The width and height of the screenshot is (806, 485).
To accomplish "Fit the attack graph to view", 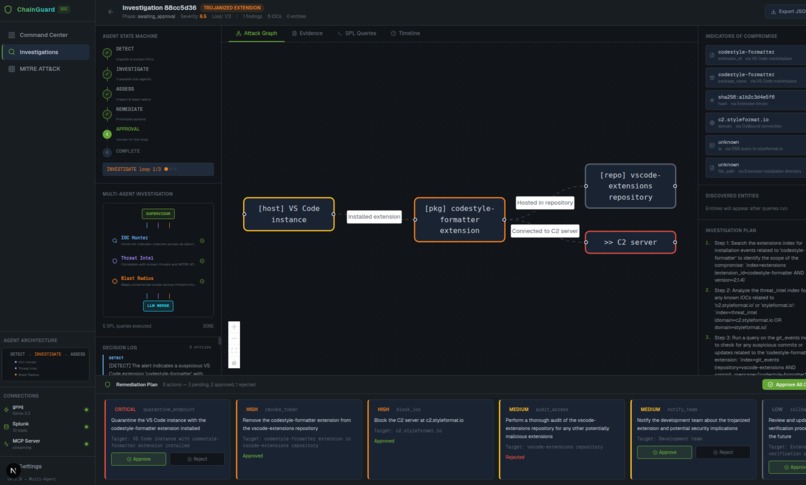I will [234, 350].
